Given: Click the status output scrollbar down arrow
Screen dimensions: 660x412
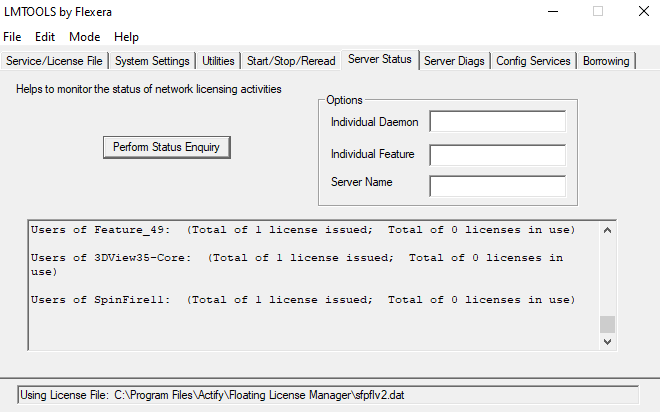Looking at the screenshot, I should [607, 341].
